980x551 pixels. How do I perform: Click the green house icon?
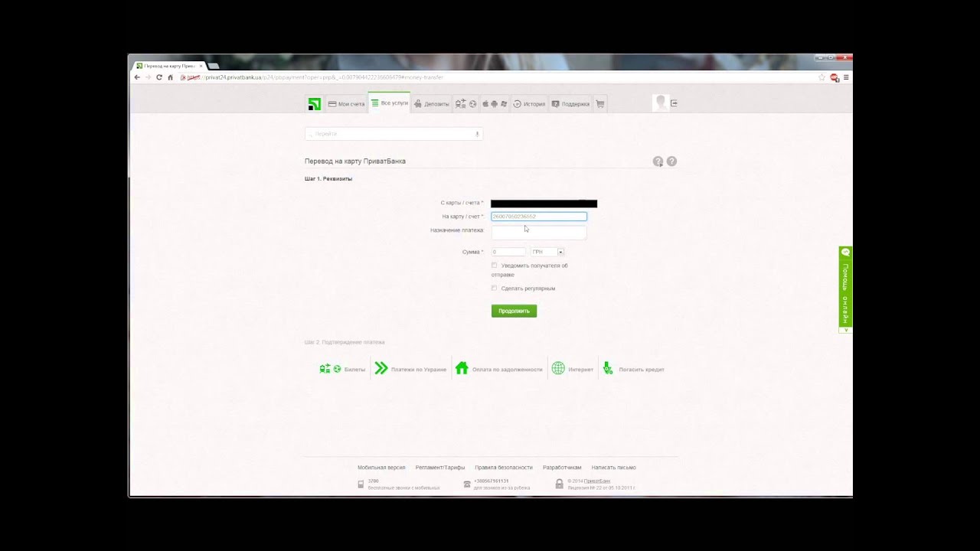point(462,368)
